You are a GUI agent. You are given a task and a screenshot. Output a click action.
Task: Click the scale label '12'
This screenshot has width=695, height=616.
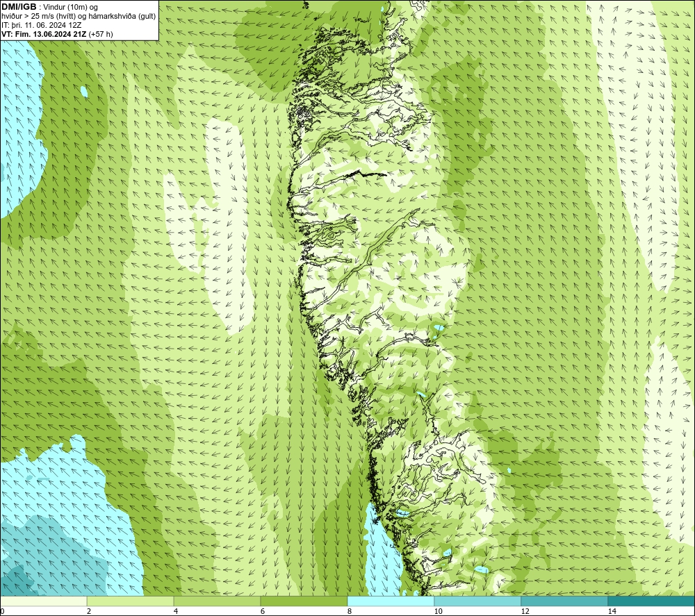(x=525, y=611)
